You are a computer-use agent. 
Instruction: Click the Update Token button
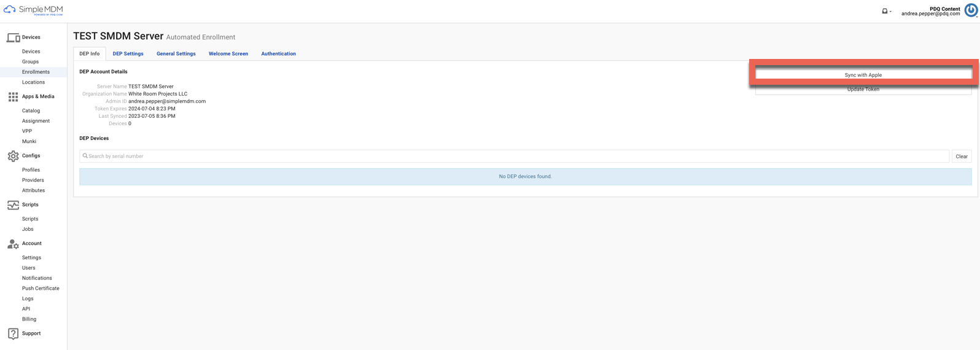pyautogui.click(x=863, y=90)
